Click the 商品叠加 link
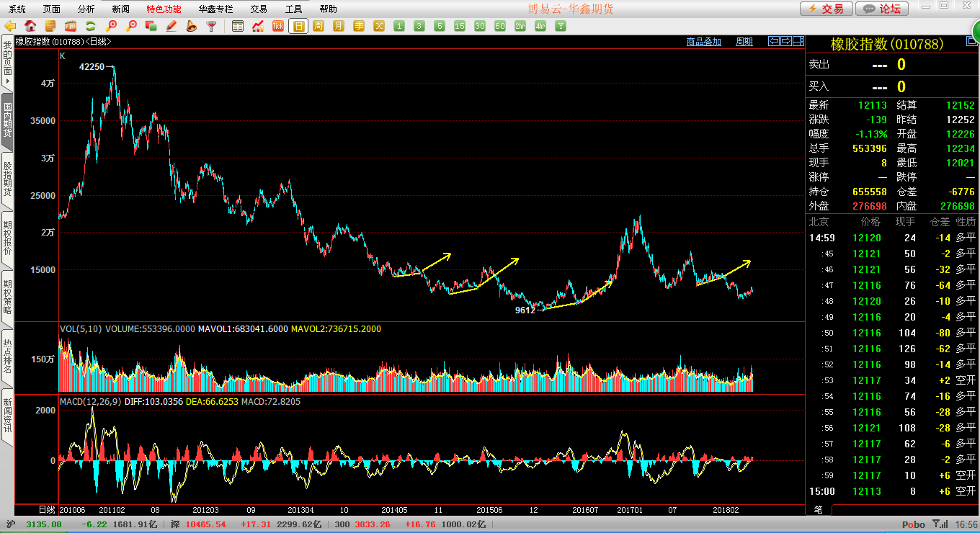The height and width of the screenshot is (533, 980). [x=704, y=42]
